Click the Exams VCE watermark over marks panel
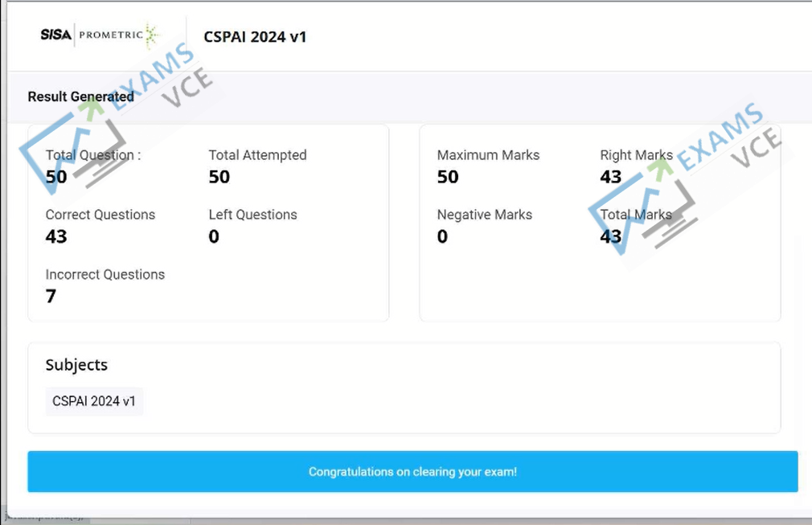Viewport: 812px width, 525px height. point(685,178)
